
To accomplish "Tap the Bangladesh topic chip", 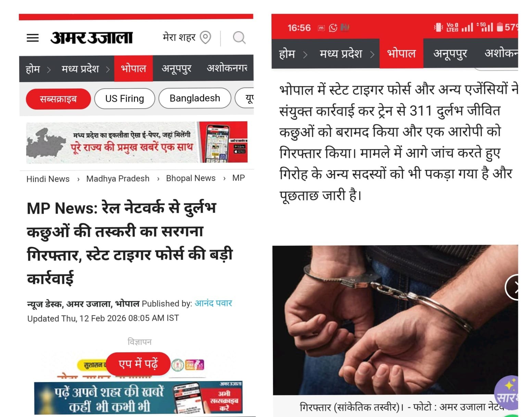I will click(195, 98).
